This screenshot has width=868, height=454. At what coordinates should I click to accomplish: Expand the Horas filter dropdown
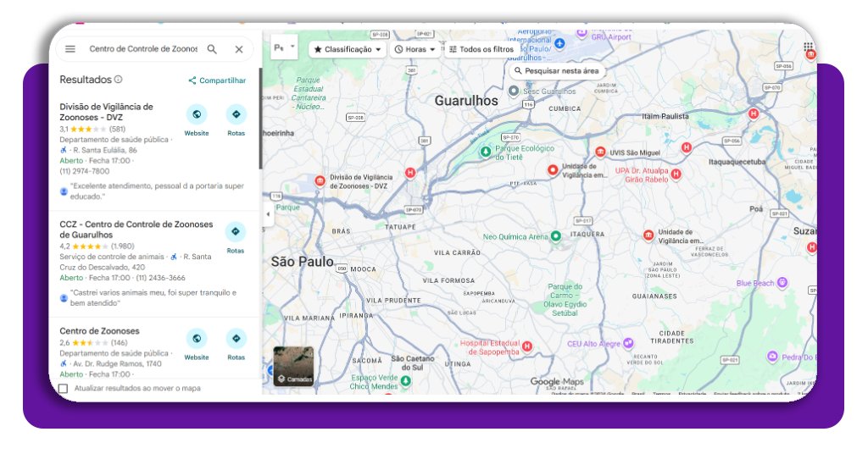(x=415, y=49)
